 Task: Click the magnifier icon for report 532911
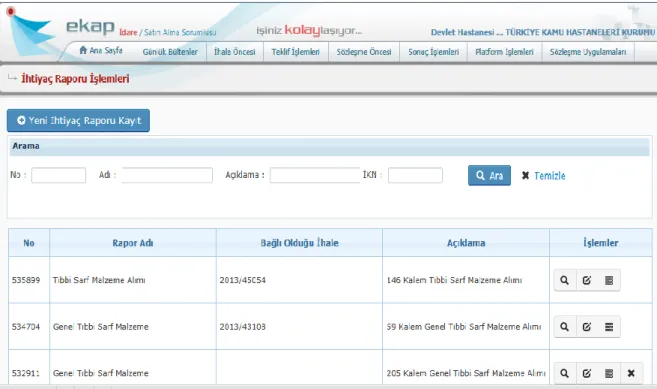(x=565, y=373)
